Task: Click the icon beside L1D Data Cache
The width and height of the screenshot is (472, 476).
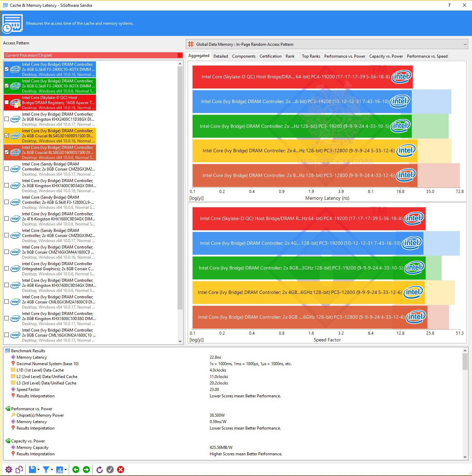Action: tap(13, 370)
